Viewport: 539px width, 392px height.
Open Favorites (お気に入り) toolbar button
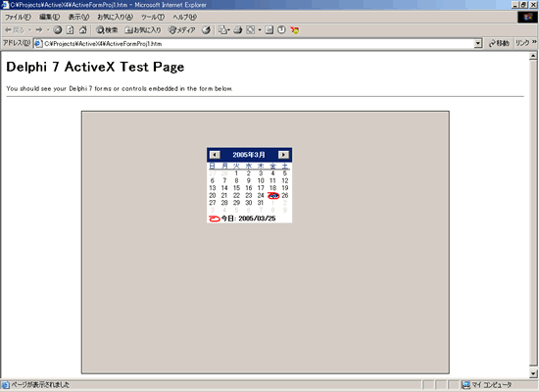tap(143, 30)
